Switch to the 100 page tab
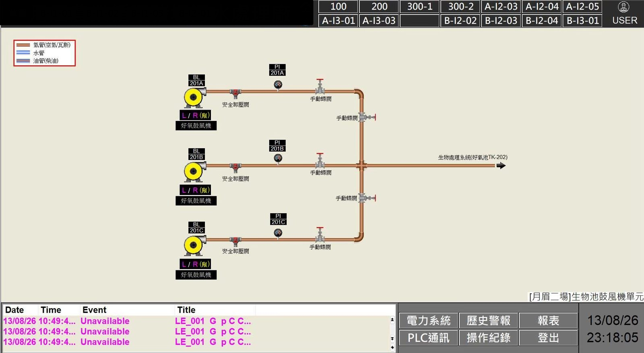 click(338, 6)
